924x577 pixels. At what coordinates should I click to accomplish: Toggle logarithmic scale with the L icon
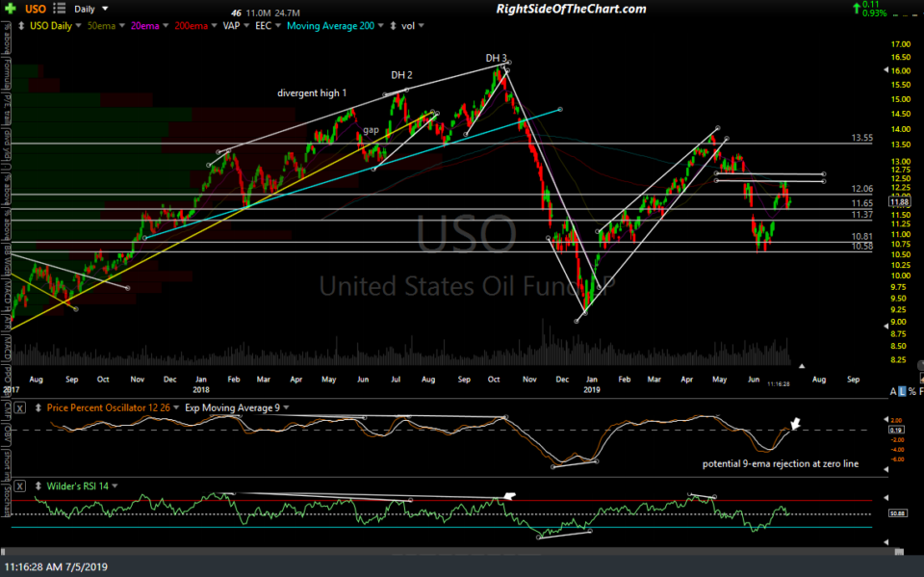(x=903, y=392)
